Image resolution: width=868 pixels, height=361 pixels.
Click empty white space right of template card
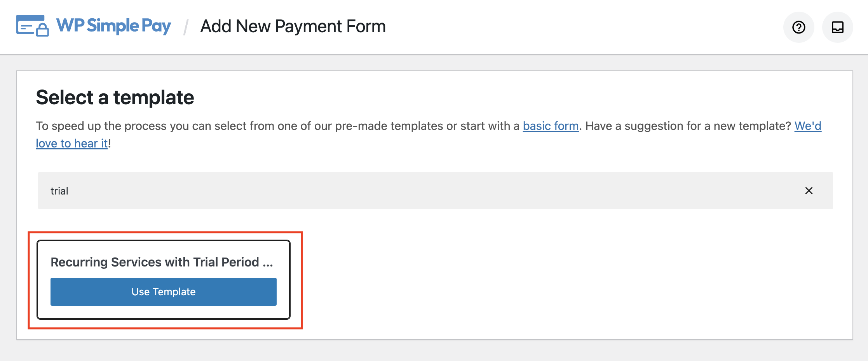tap(544, 280)
